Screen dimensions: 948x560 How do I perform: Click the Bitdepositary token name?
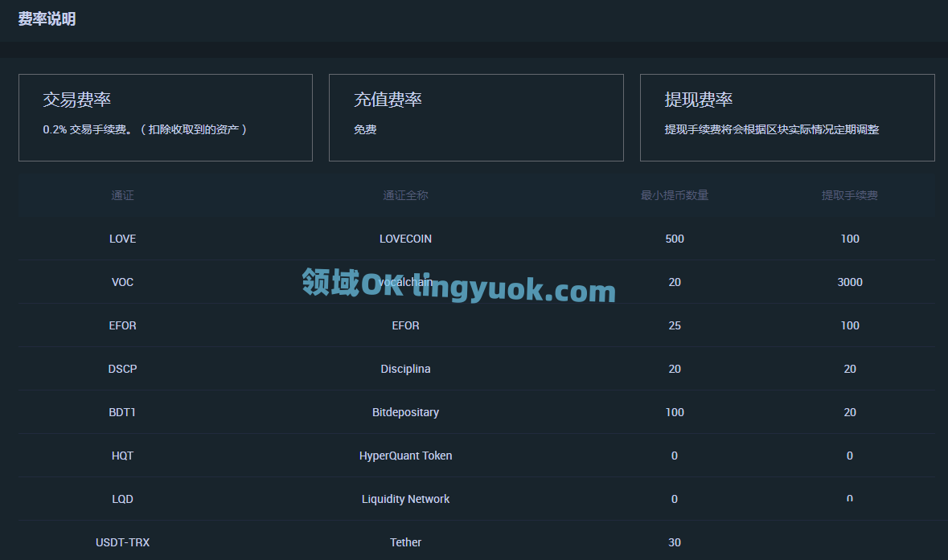(405, 412)
